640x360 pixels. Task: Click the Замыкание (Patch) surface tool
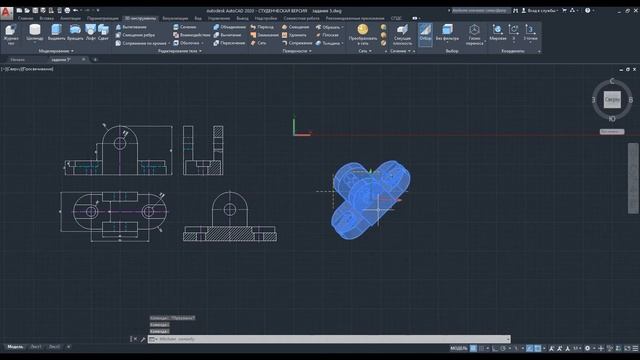(x=264, y=35)
